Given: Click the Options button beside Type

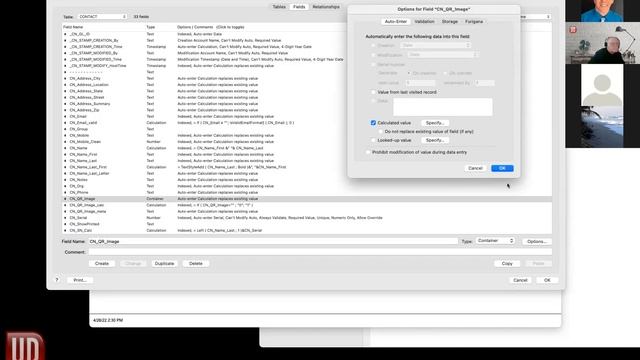Looking at the screenshot, I should click(537, 242).
